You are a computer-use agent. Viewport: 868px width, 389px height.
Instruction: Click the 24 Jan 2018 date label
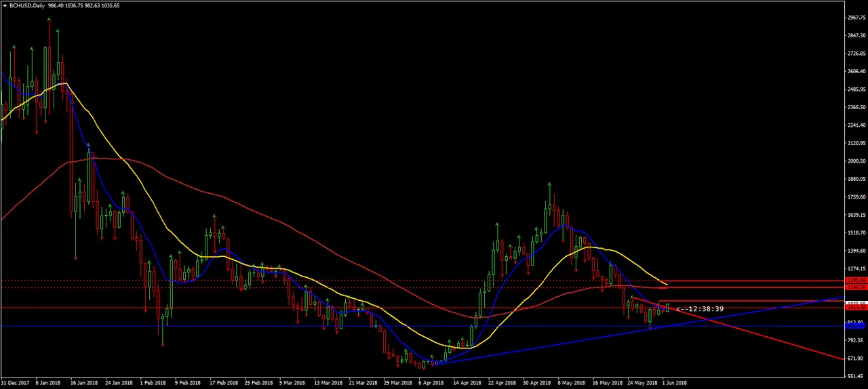click(x=117, y=383)
